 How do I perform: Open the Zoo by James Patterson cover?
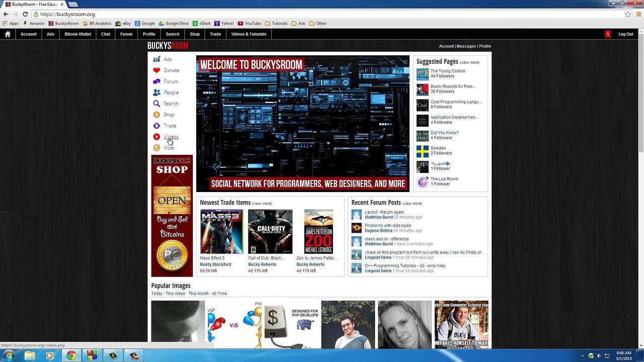point(318,232)
